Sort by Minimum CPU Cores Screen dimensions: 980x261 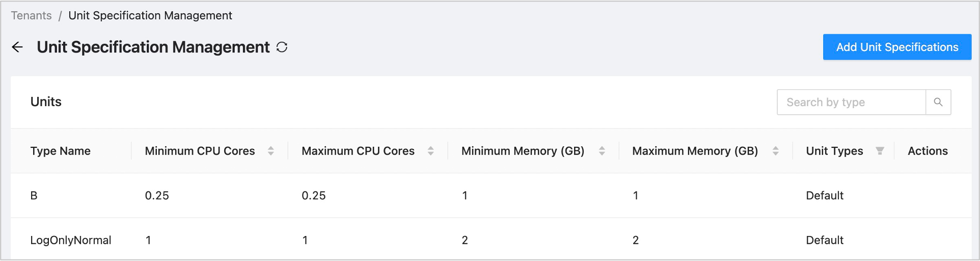click(271, 151)
